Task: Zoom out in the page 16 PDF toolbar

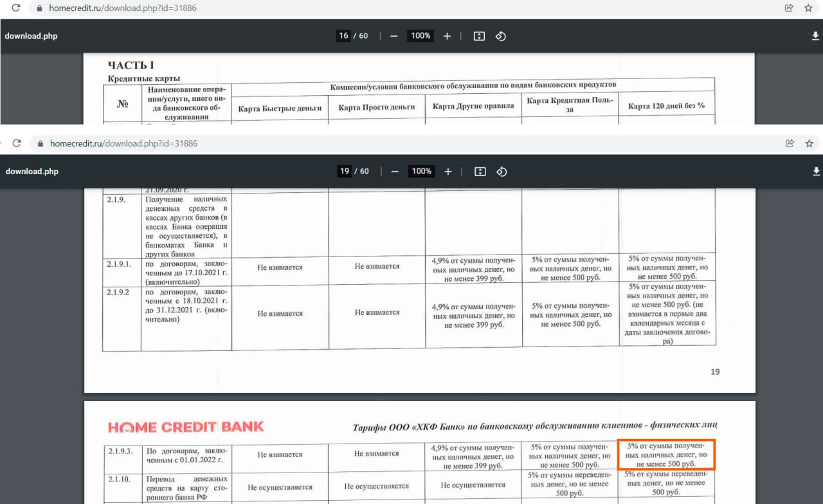Action: click(394, 36)
